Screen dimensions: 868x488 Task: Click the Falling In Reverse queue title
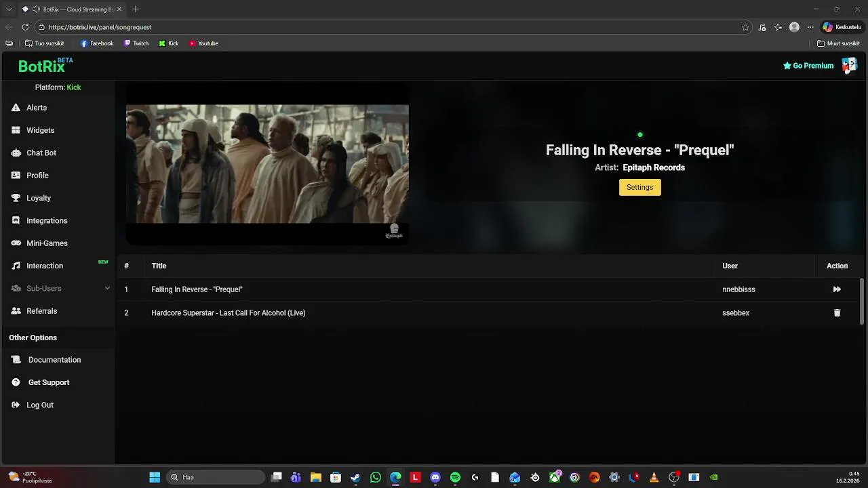[197, 289]
